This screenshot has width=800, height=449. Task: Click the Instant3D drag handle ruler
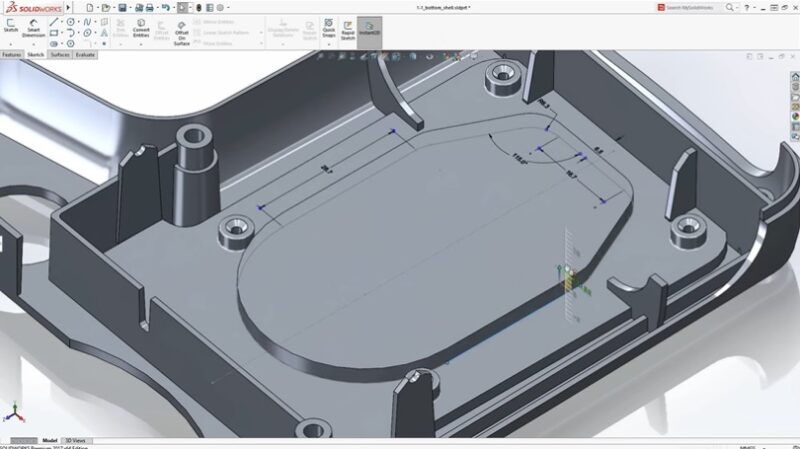point(570,276)
